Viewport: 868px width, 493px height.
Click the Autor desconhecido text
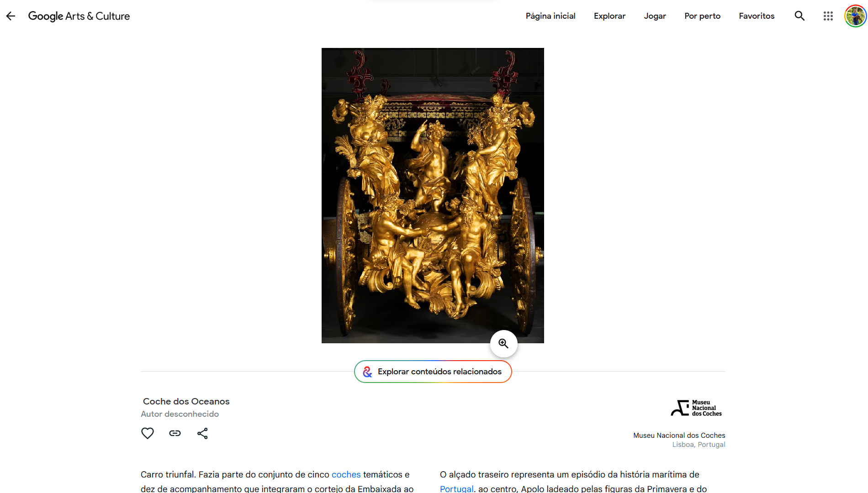180,414
